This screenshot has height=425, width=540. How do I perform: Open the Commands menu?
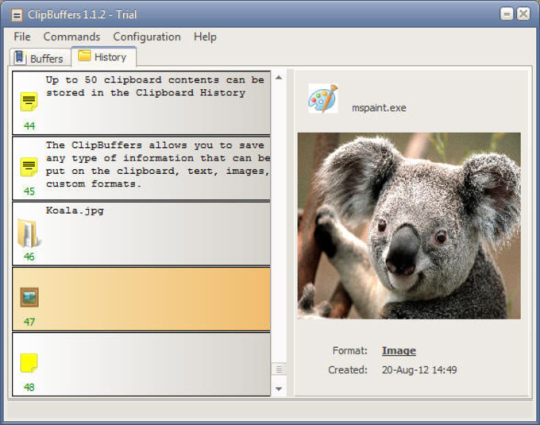point(72,37)
